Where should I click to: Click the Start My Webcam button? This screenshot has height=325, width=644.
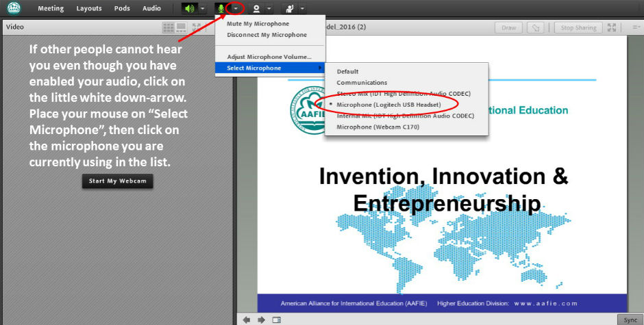[x=117, y=181]
